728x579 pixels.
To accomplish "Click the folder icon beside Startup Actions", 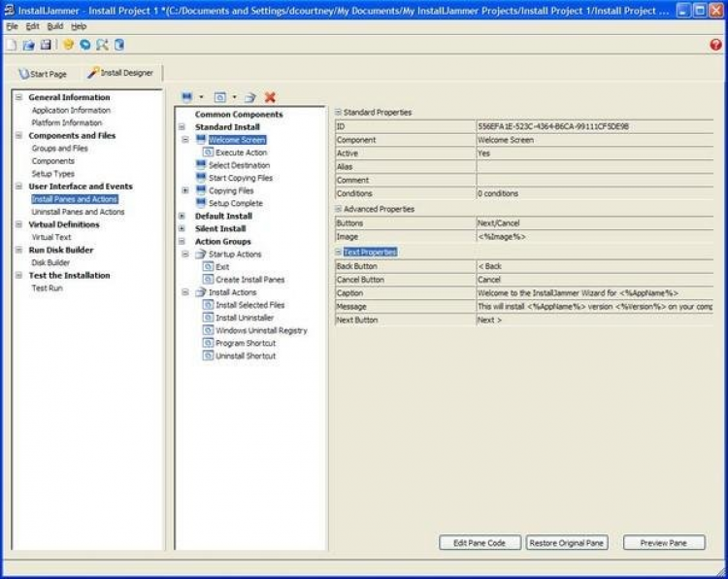I will [x=201, y=254].
